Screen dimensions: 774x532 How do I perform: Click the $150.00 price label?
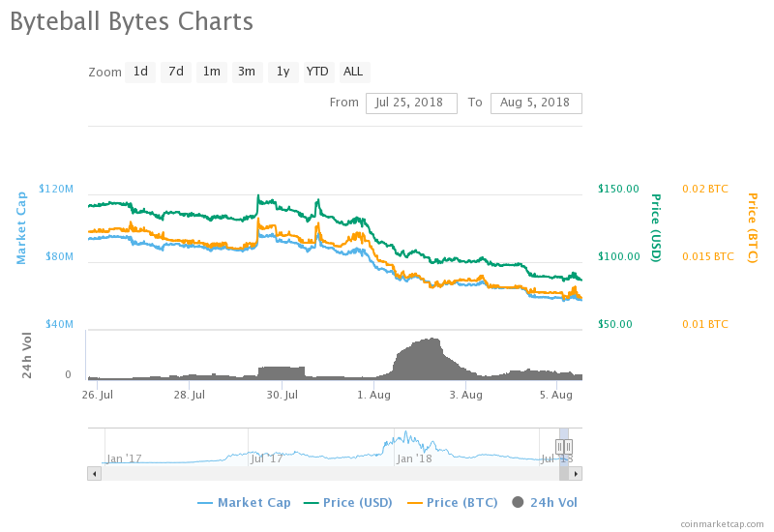(618, 189)
